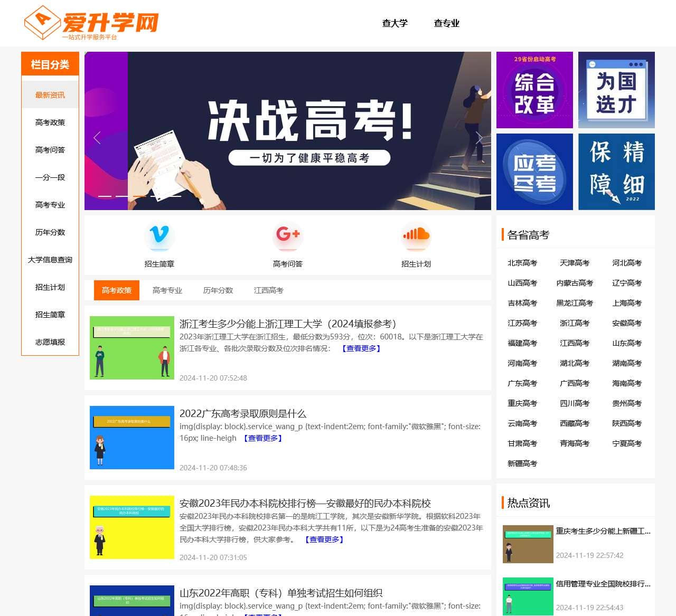
Task: Open 查专业 in top navigation
Action: [447, 23]
